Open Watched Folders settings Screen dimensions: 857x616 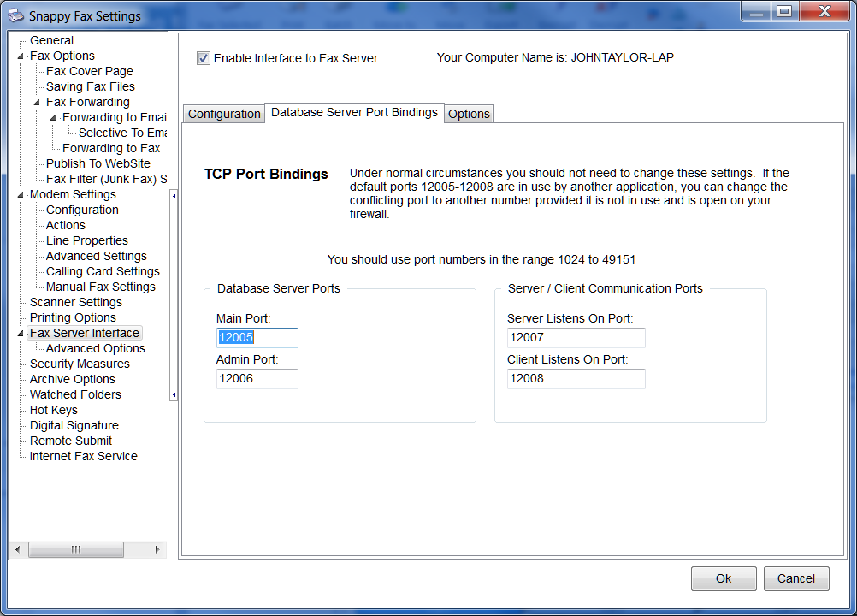pos(75,394)
